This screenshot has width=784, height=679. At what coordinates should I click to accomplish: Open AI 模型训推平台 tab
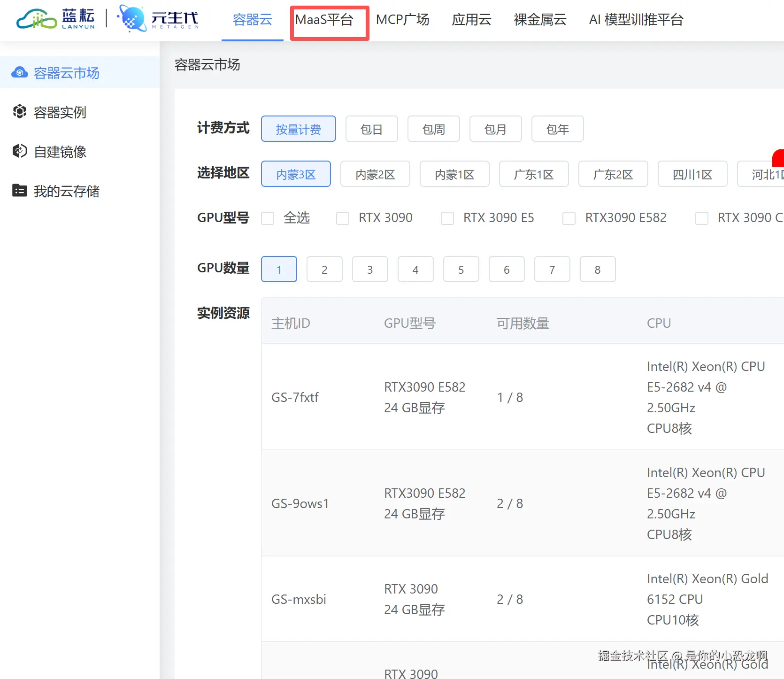[x=636, y=20]
